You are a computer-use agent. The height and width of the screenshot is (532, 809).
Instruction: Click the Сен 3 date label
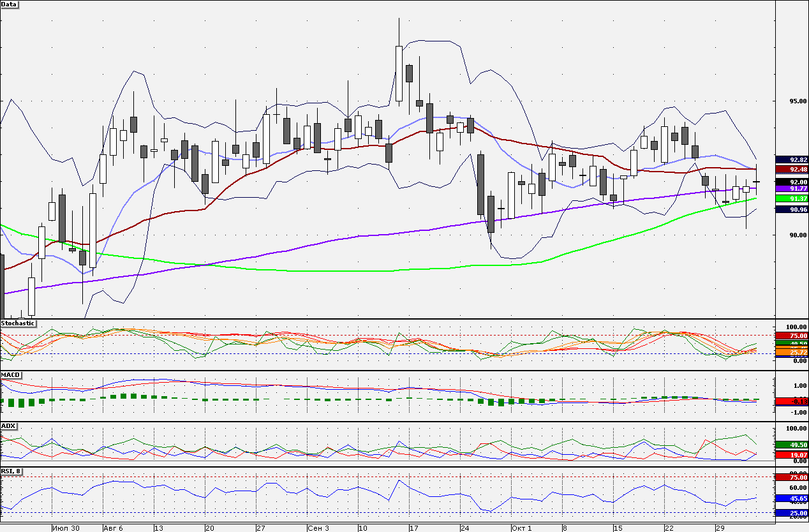pos(318,528)
